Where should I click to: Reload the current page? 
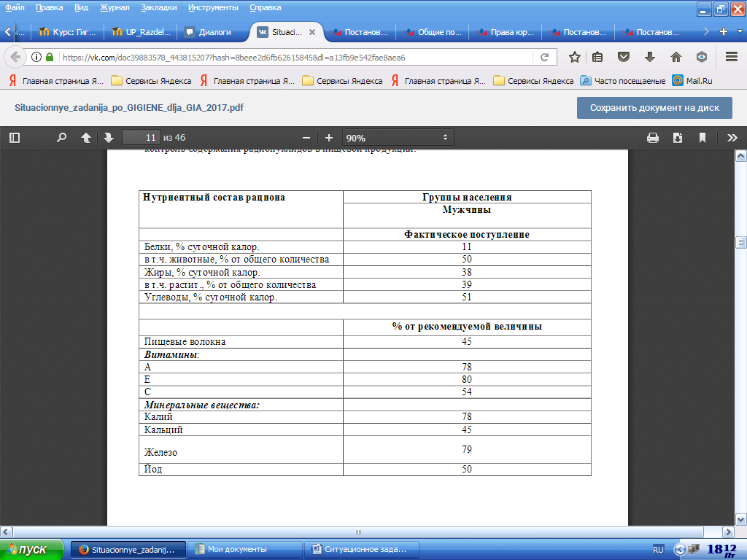544,57
